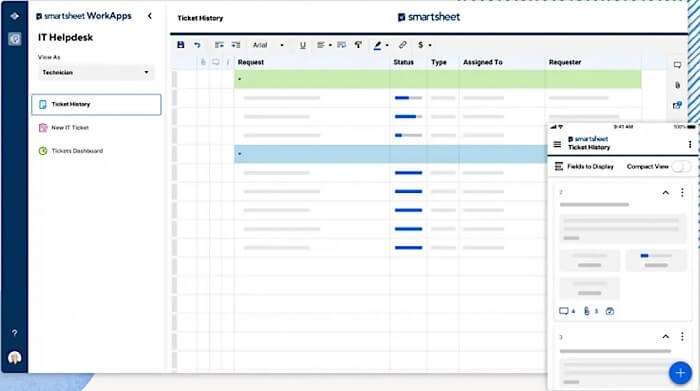
Task: Collapse the WorkApps side panel
Action: coord(150,16)
